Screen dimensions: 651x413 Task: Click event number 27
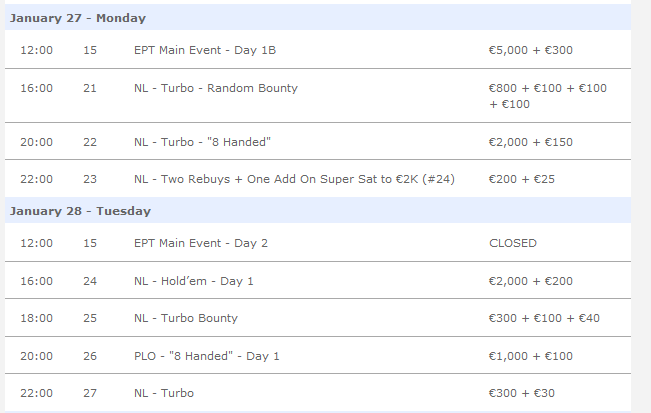(x=90, y=393)
